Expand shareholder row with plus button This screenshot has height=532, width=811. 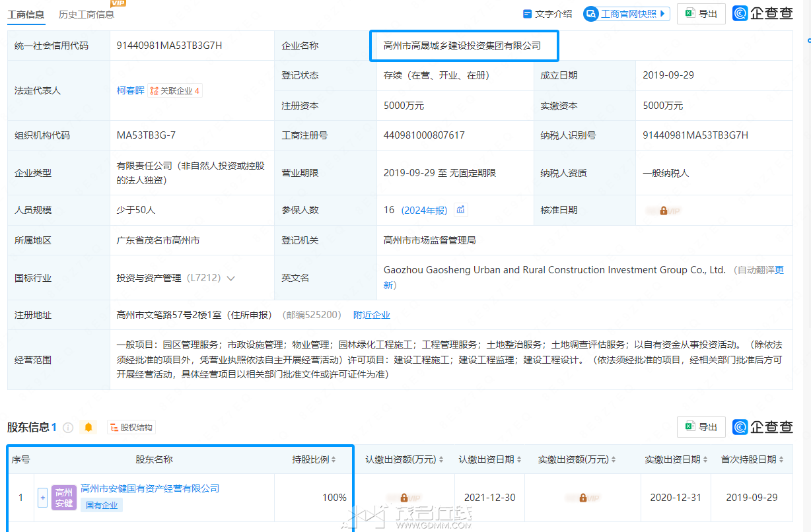pyautogui.click(x=42, y=498)
